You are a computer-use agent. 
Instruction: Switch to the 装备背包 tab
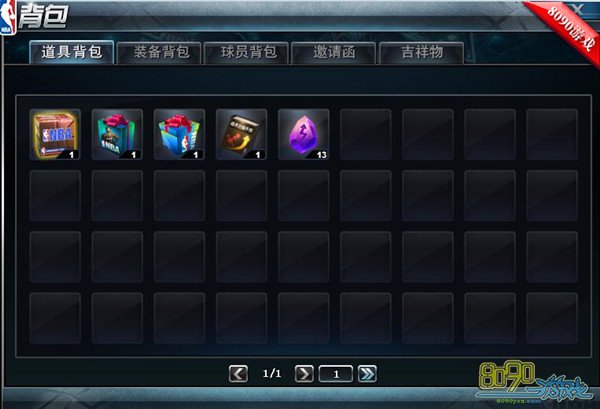(159, 53)
